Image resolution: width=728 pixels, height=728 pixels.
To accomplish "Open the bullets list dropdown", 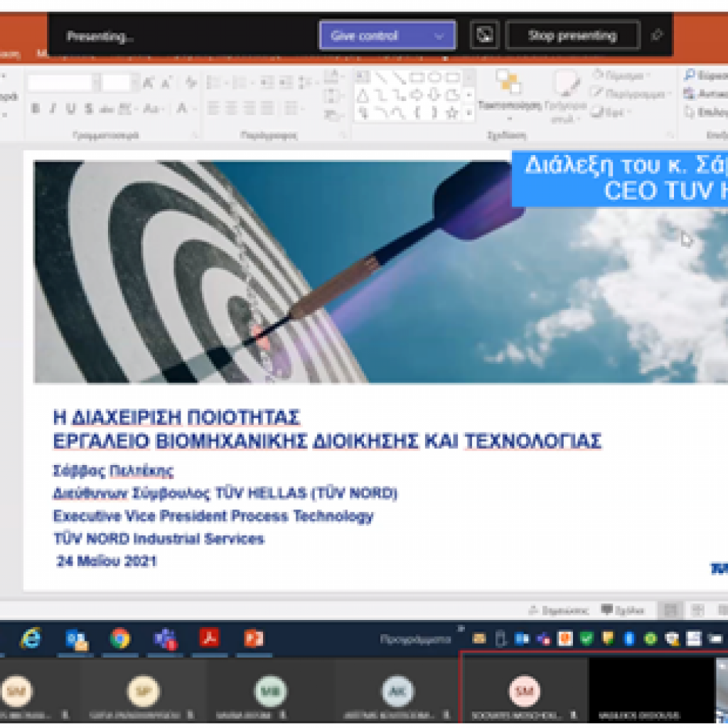I will pyautogui.click(x=216, y=82).
